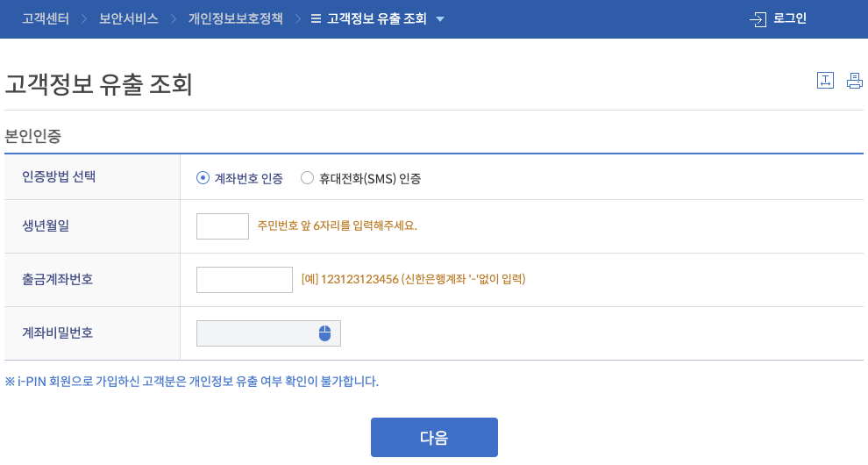The image size is (868, 465).
Task: Click the 로그인 link
Action: 790,18
